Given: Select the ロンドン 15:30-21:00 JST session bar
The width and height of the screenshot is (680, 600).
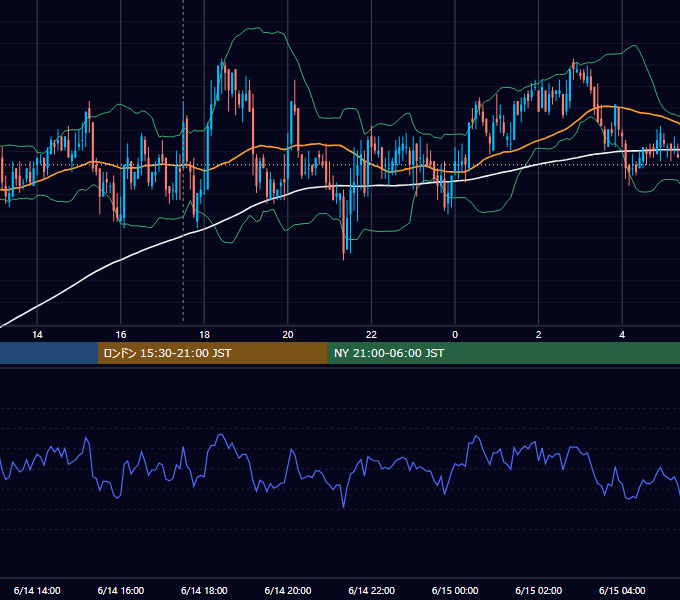Looking at the screenshot, I should (212, 353).
